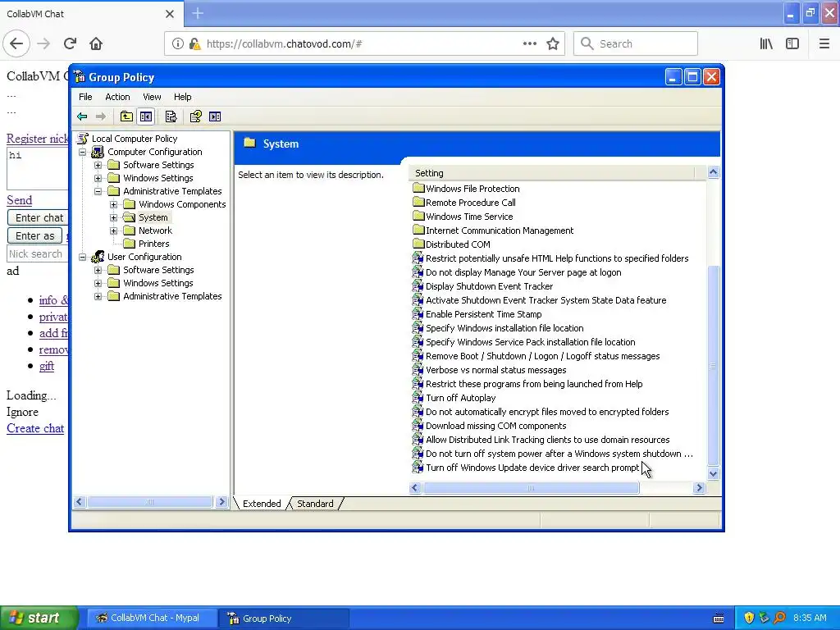Screen dimensions: 840x630
Task: Click the Start button
Action: click(39, 618)
